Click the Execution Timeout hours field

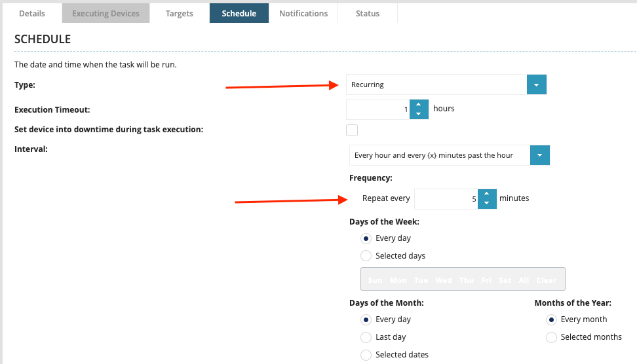tap(377, 109)
